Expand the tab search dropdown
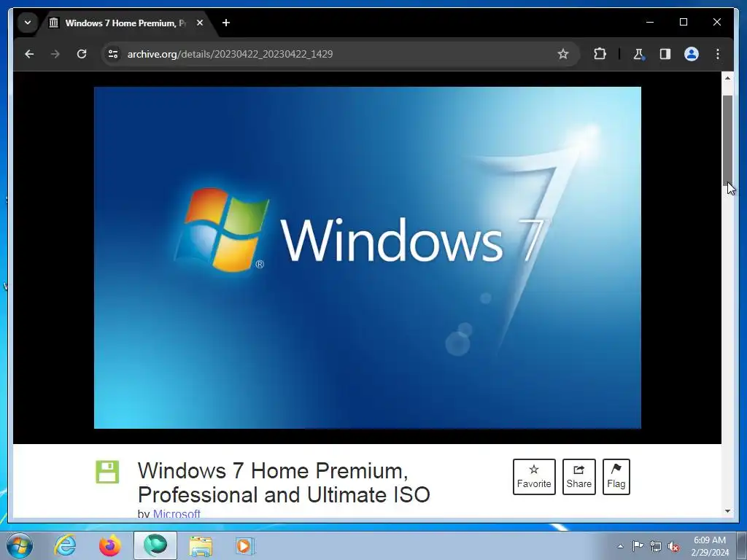This screenshot has height=560, width=747. tap(28, 23)
